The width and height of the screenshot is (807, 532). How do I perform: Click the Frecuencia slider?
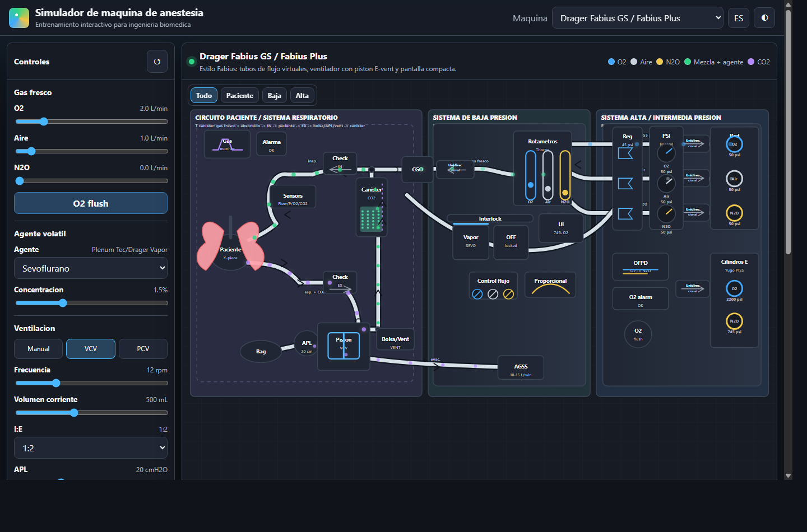(x=91, y=383)
